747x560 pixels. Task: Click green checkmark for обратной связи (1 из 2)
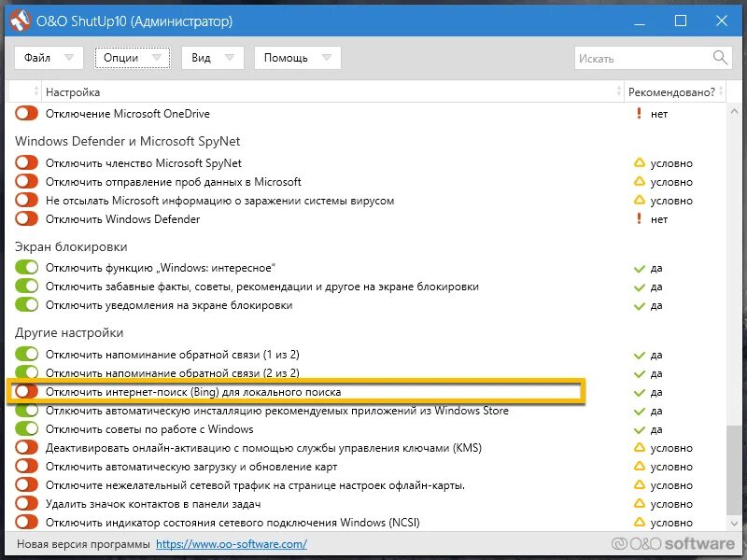click(639, 356)
